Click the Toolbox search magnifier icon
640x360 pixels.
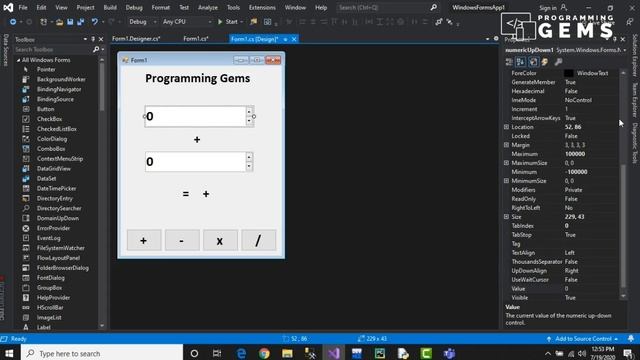pyautogui.click(x=96, y=49)
